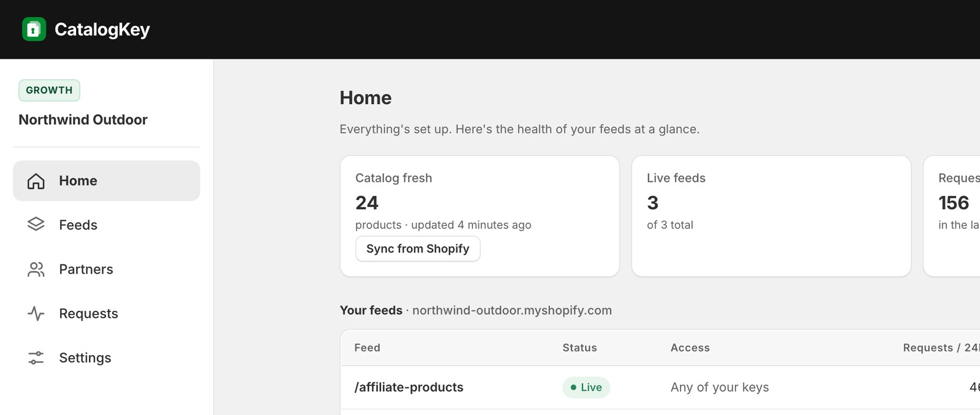Click the Feeds layers icon in sidebar
This screenshot has height=415, width=980.
click(x=36, y=225)
